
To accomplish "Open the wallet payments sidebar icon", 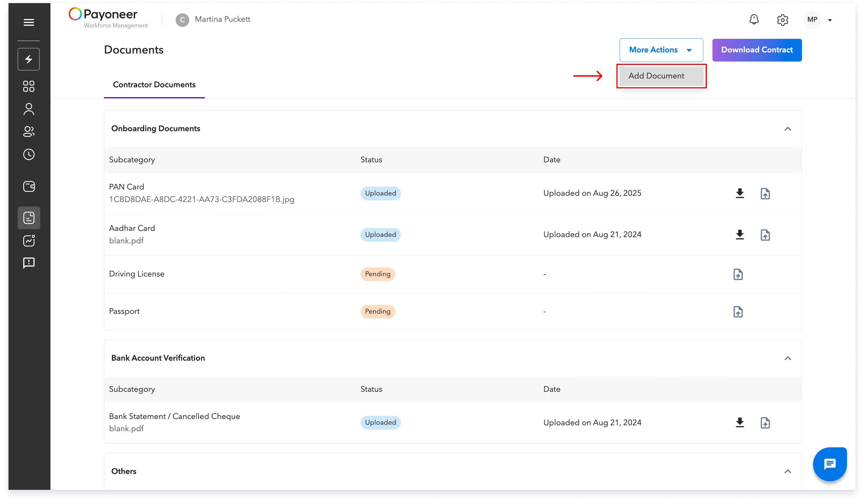I will pyautogui.click(x=29, y=186).
